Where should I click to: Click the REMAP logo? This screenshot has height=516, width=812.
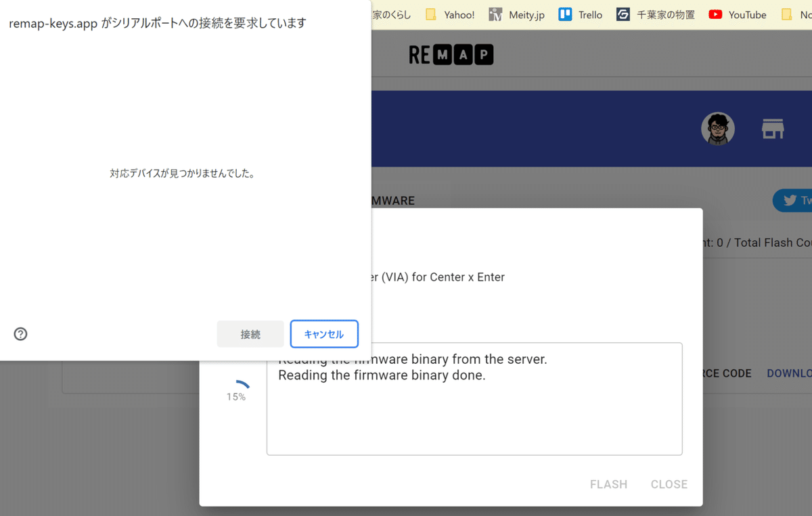tap(451, 55)
